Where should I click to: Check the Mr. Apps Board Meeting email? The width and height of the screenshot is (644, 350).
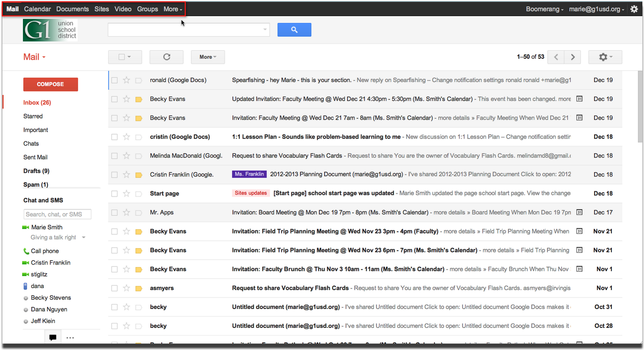pyautogui.click(x=114, y=213)
